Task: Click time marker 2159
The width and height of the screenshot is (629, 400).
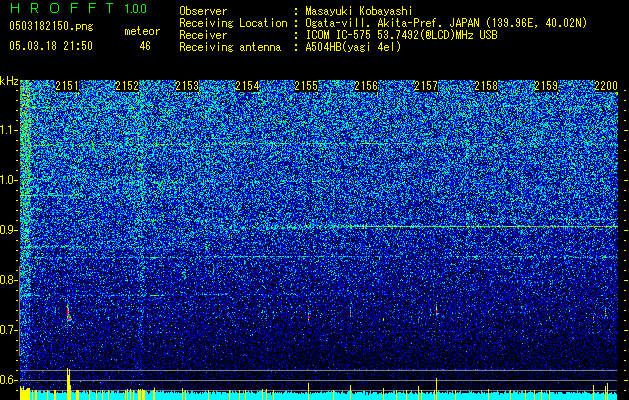Action: pyautogui.click(x=546, y=86)
